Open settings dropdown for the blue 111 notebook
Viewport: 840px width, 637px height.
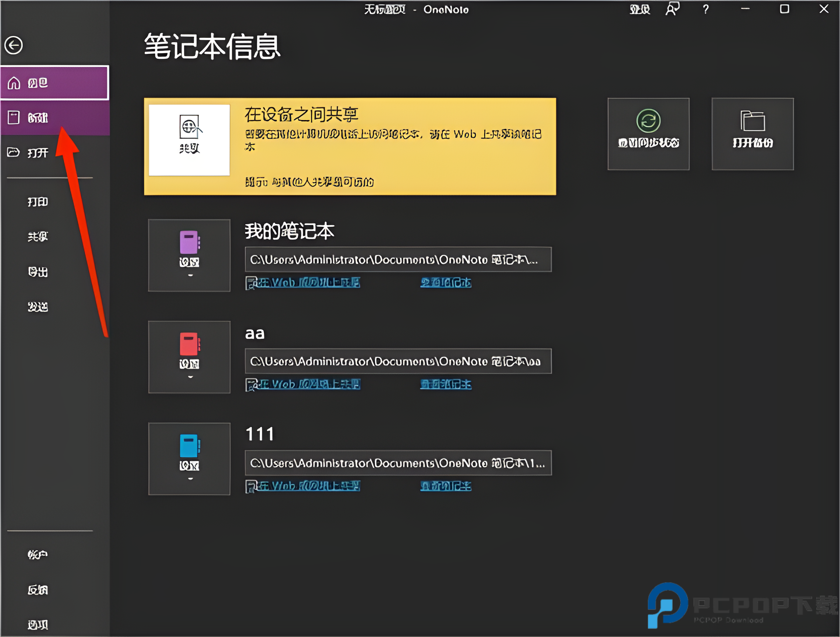pos(189,459)
